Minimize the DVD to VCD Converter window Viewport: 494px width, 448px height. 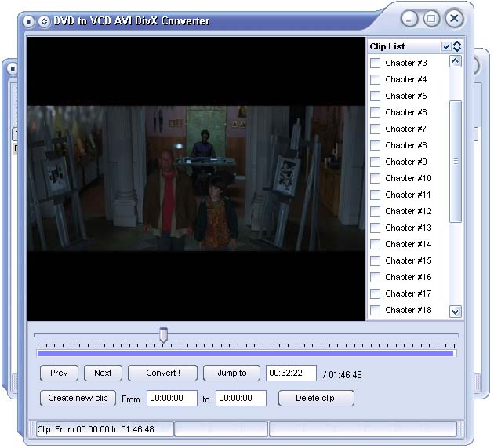pyautogui.click(x=409, y=19)
